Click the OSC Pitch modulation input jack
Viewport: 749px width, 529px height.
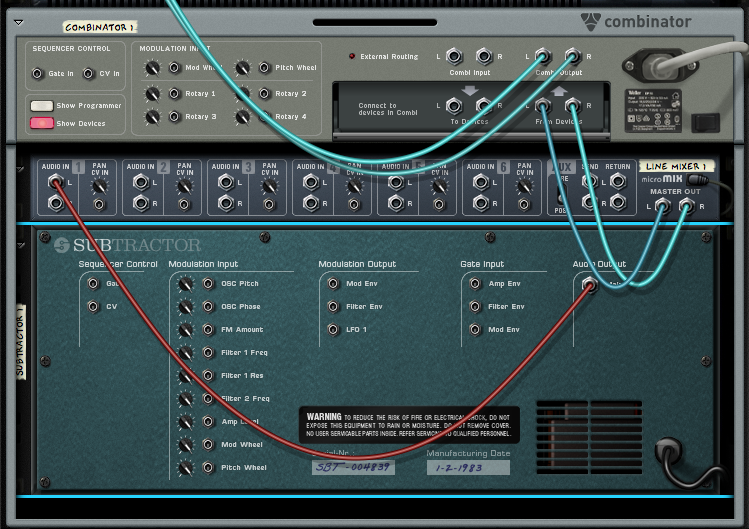(x=208, y=283)
